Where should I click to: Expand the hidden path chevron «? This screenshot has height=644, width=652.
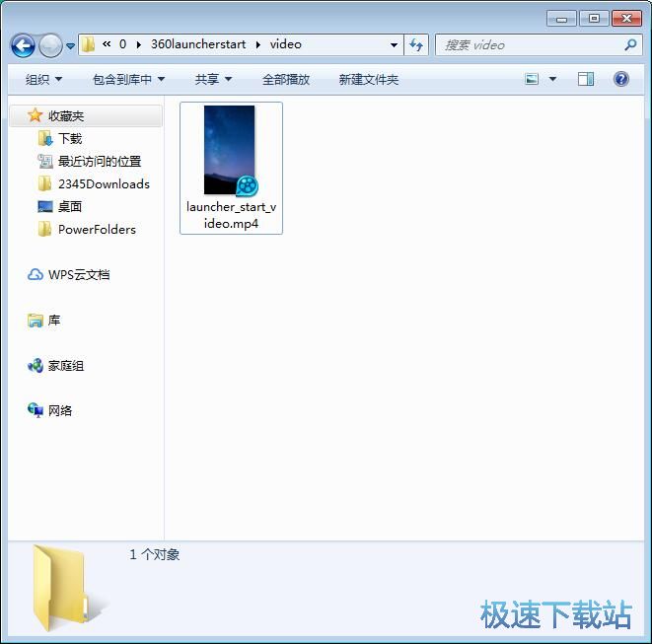click(107, 43)
